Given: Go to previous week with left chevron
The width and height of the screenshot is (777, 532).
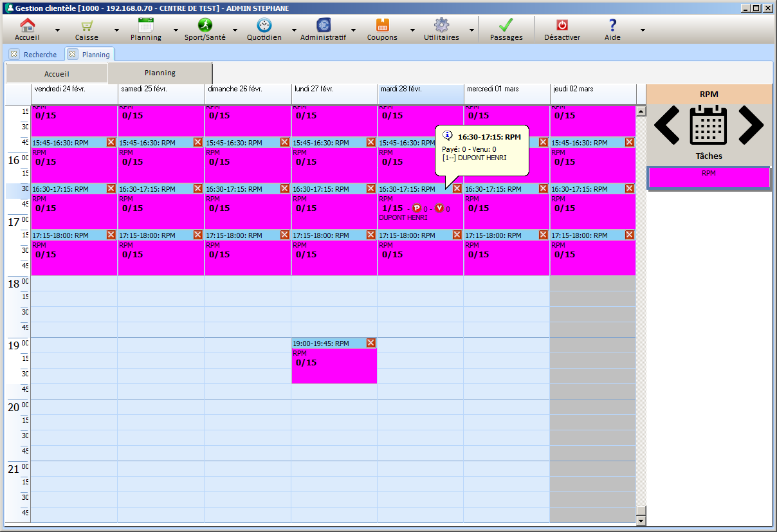Looking at the screenshot, I should pos(667,125).
